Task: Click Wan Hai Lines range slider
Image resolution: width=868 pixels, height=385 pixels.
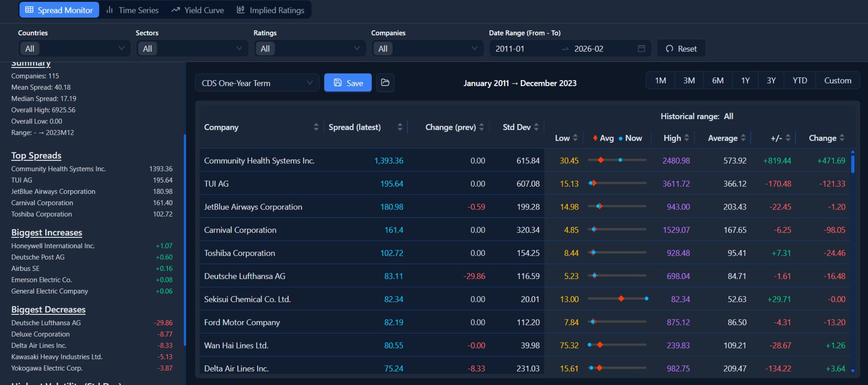Action: tap(617, 345)
